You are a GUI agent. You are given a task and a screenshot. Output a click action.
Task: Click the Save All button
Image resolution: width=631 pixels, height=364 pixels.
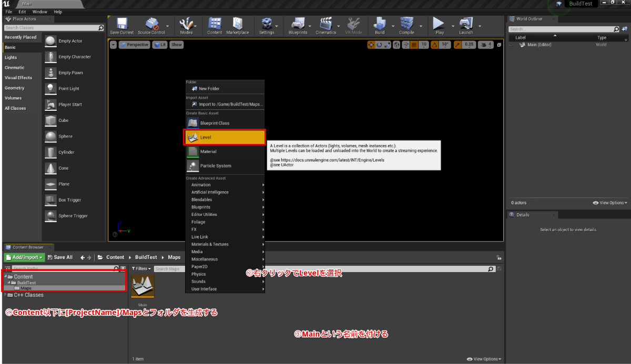60,257
